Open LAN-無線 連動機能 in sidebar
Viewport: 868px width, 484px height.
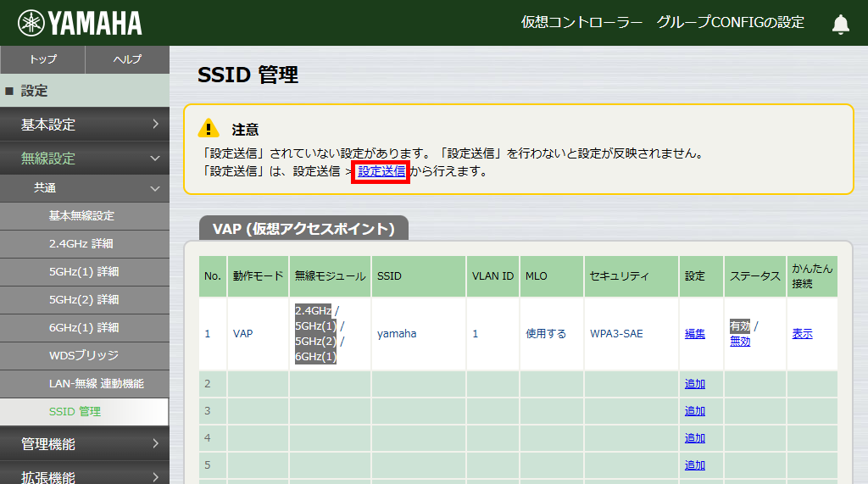[x=85, y=384]
